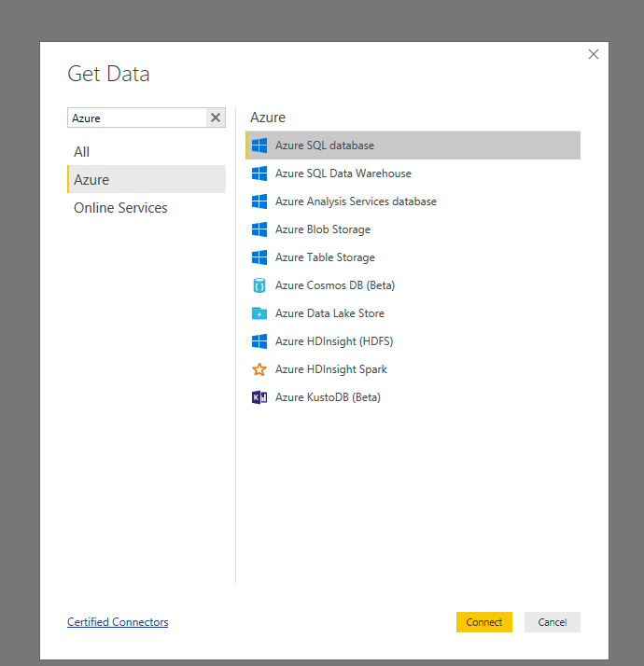Select Azure HDInsight Spark
The width and height of the screenshot is (644, 666).
click(x=413, y=369)
